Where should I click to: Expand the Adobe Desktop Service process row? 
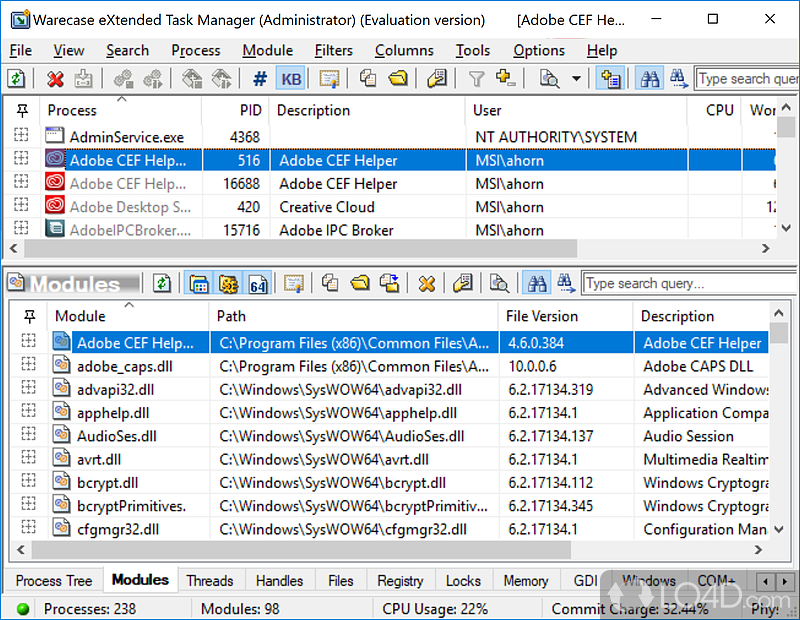tap(21, 205)
